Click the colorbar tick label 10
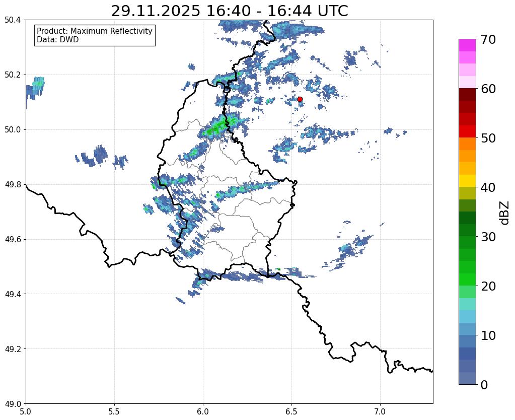 pos(488,335)
